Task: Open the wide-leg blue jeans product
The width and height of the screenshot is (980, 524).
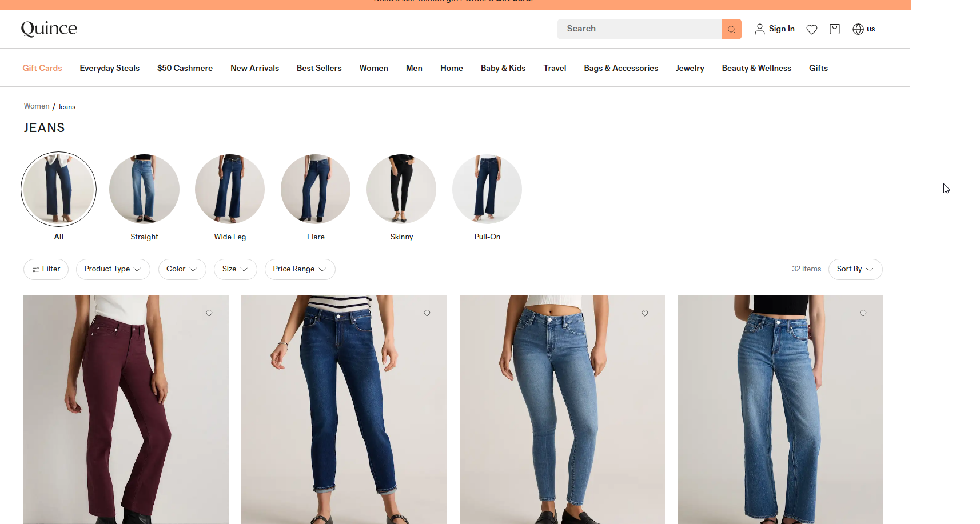Action: click(780, 410)
